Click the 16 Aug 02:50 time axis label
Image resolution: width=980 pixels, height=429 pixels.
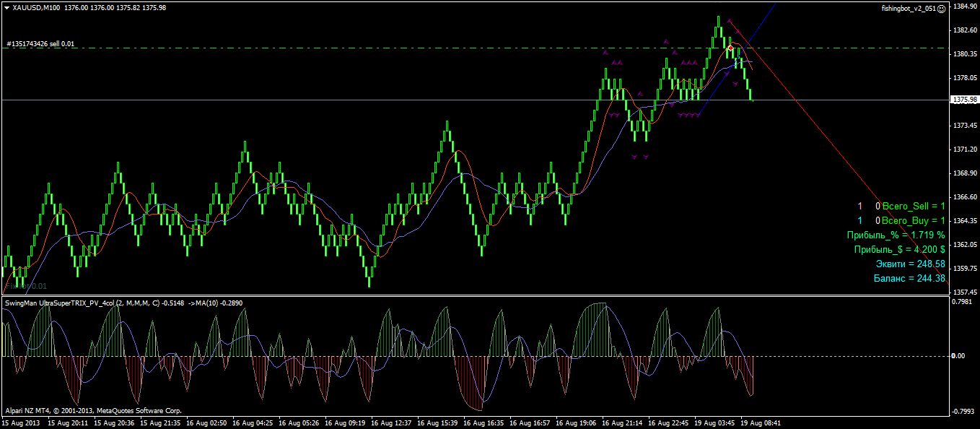[x=207, y=422]
